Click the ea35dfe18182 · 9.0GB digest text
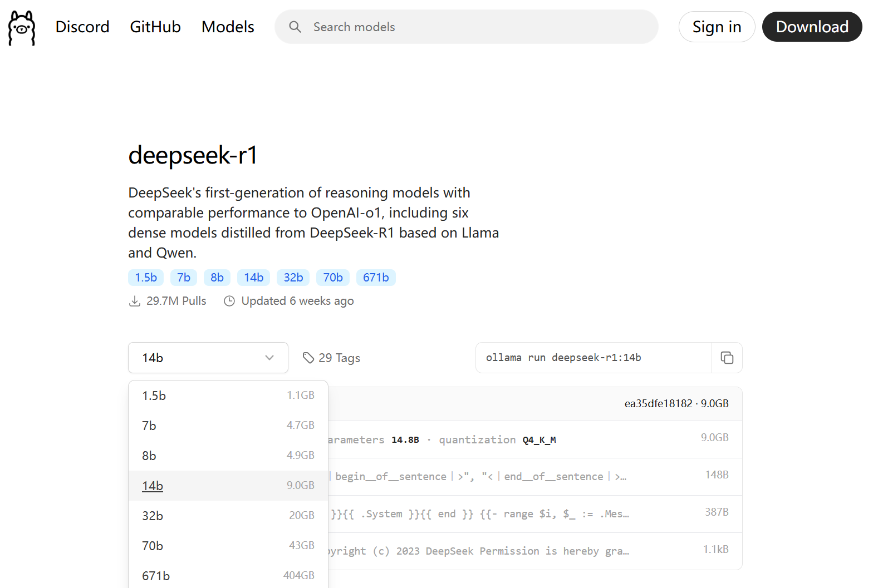 click(x=676, y=403)
